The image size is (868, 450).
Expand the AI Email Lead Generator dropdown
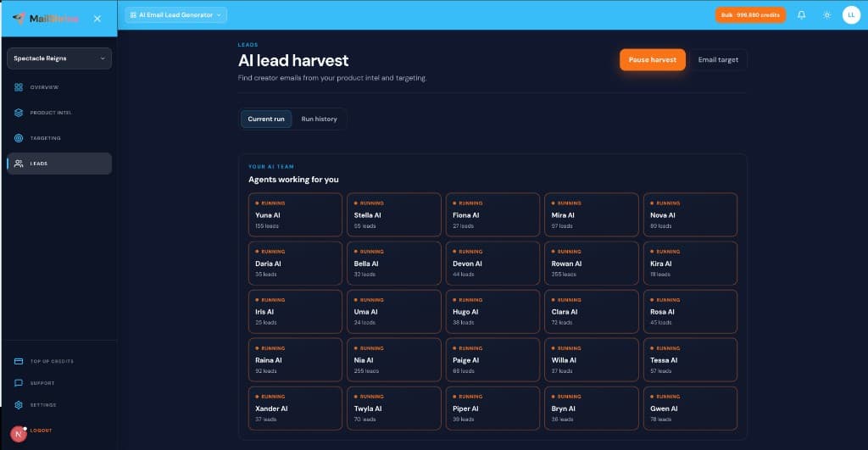[x=176, y=15]
